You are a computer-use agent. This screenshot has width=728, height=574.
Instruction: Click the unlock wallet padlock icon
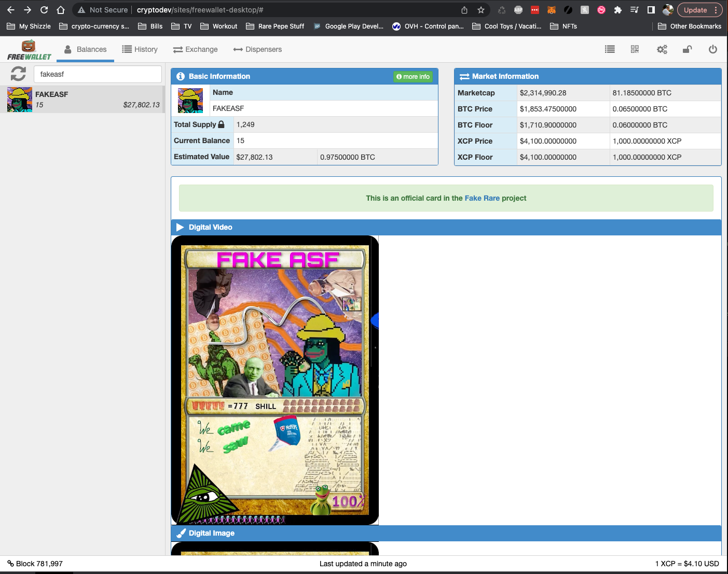(x=687, y=49)
